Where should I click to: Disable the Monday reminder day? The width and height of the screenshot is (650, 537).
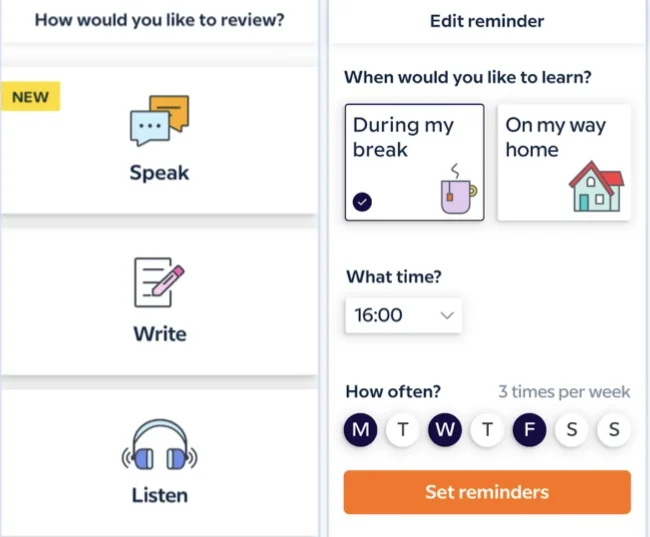tap(360, 430)
